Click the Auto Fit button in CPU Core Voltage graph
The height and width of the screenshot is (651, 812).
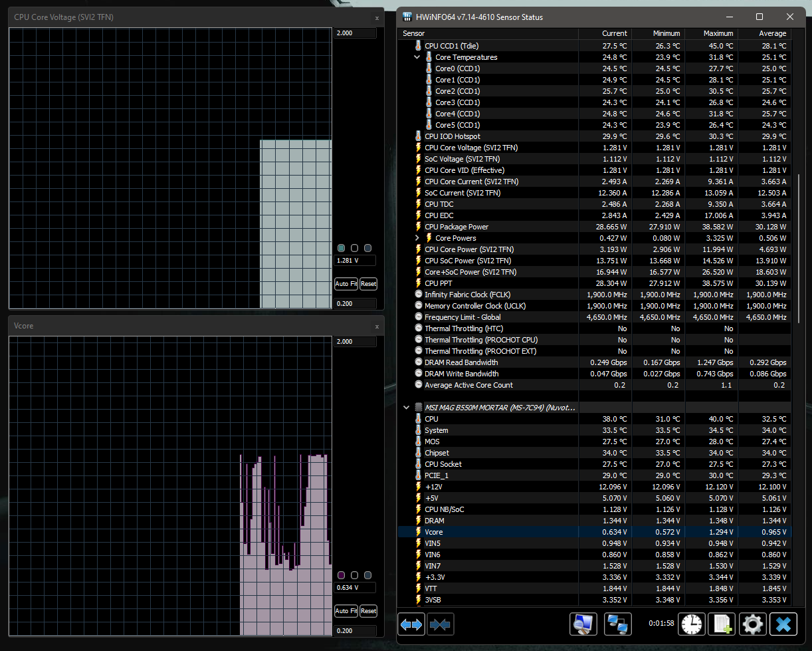pos(346,284)
